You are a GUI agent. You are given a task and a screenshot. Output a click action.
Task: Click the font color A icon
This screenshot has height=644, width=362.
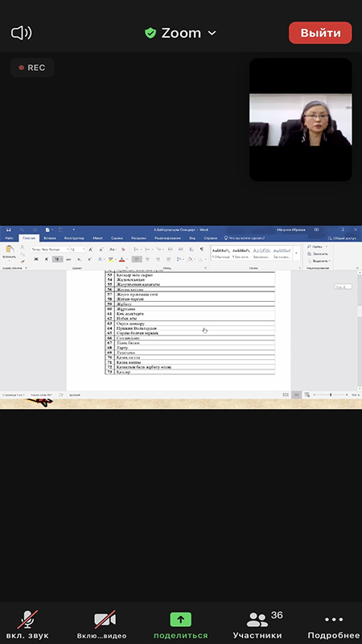coord(122,259)
